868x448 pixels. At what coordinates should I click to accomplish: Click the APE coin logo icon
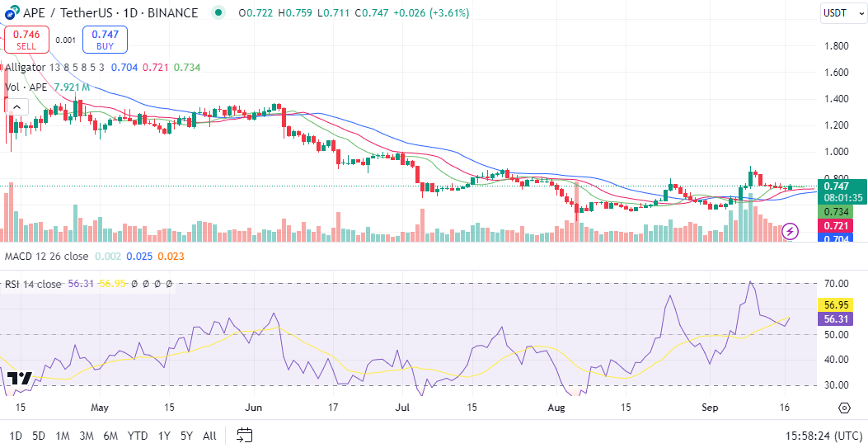[x=10, y=12]
